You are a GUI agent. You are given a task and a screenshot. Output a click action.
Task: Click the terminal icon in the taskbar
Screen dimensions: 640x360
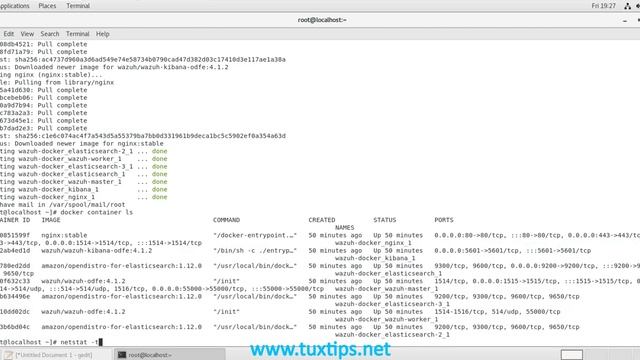(122, 355)
